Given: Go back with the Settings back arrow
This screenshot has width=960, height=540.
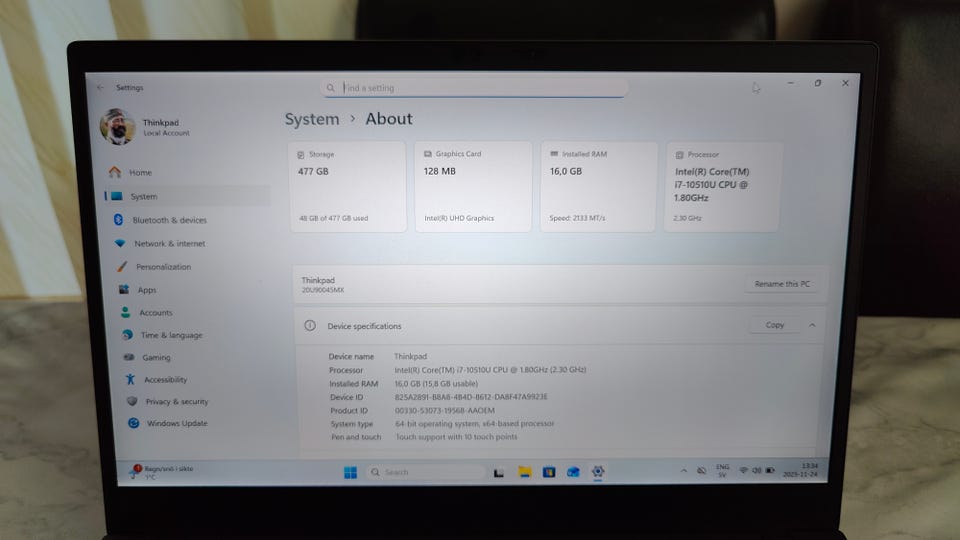Looking at the screenshot, I should click(100, 88).
